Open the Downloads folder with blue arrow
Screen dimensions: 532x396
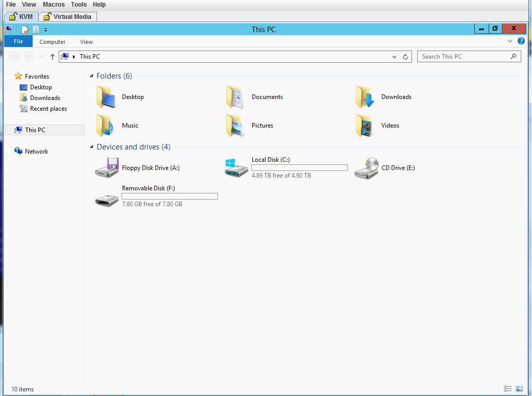point(365,97)
